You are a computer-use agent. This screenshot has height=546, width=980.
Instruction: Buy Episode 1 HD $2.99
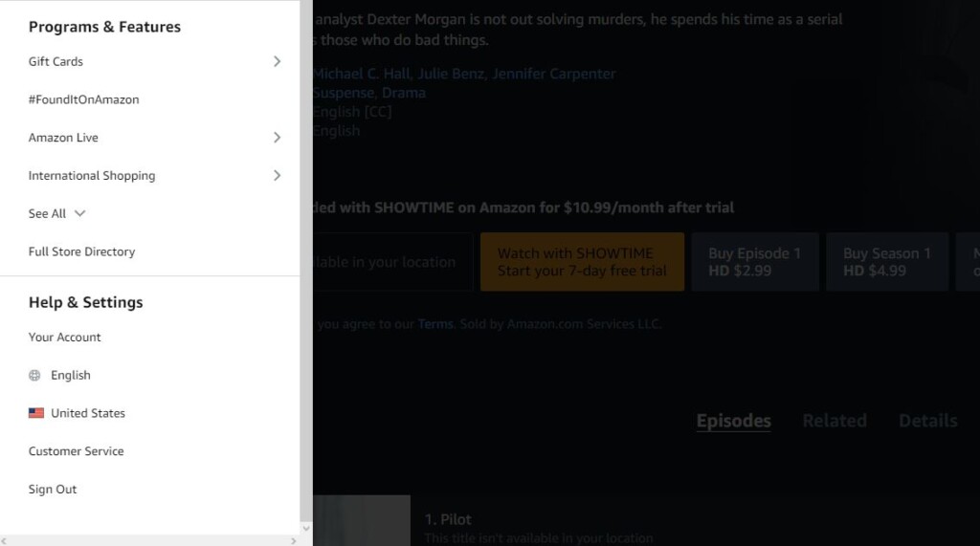pyautogui.click(x=755, y=262)
